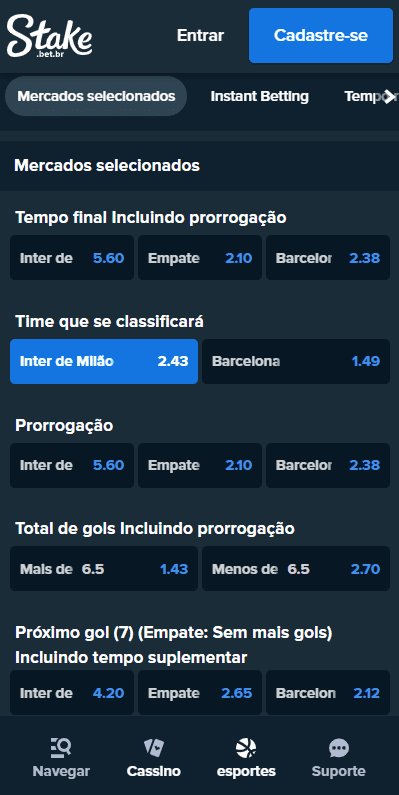Select Mercados selecionados tab

tap(96, 96)
